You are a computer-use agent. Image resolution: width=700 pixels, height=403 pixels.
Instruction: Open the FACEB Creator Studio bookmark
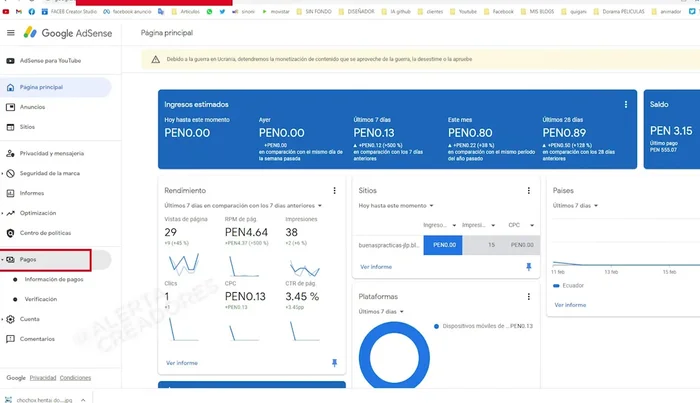click(x=69, y=12)
